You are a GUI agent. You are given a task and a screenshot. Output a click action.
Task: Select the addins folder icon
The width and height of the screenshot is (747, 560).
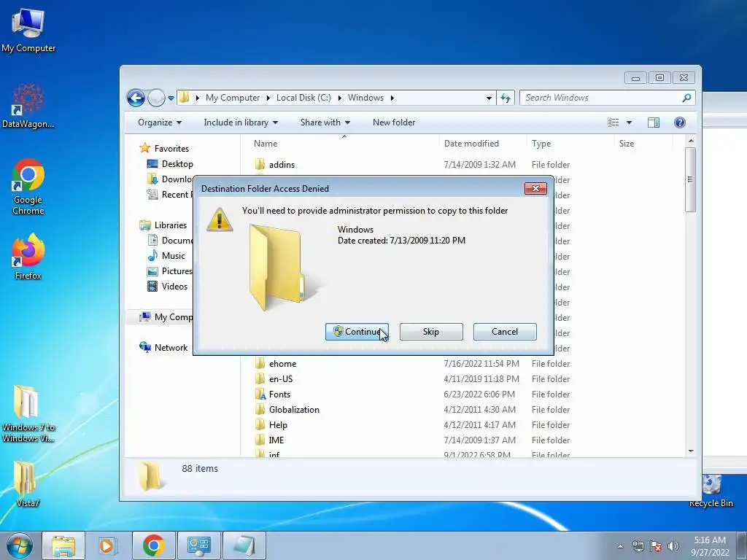260,164
